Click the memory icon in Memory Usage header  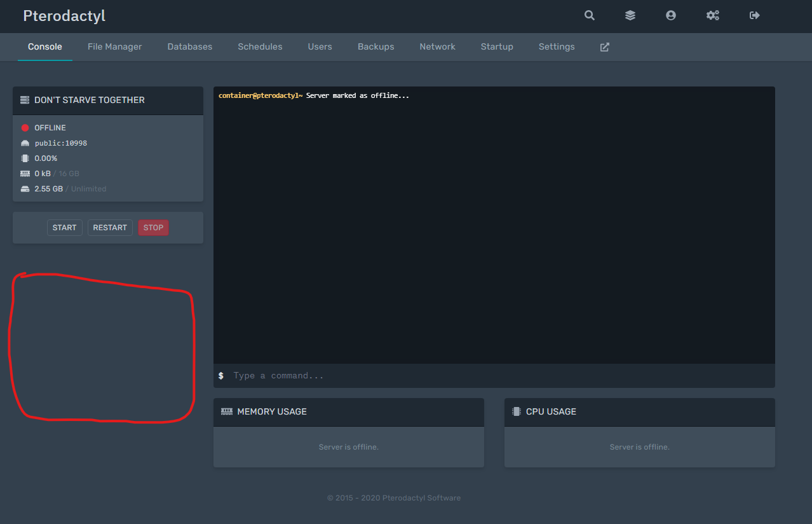[227, 411]
